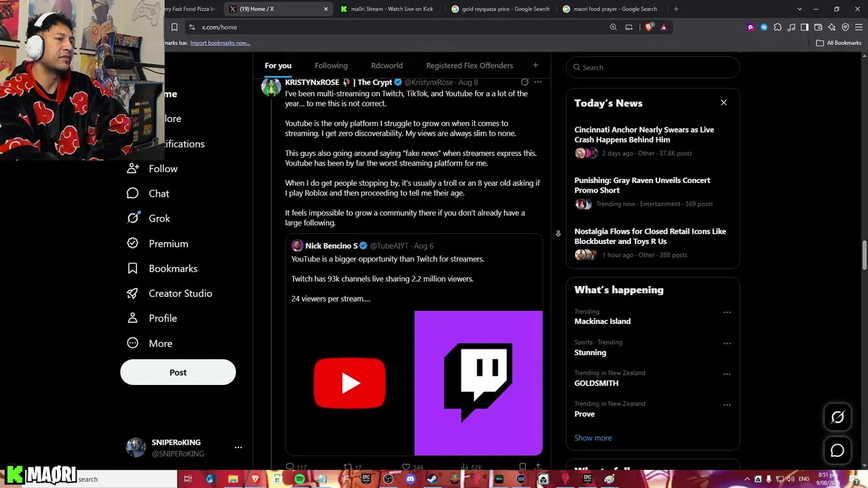Open the browser tab search chevron

pyautogui.click(x=800, y=9)
